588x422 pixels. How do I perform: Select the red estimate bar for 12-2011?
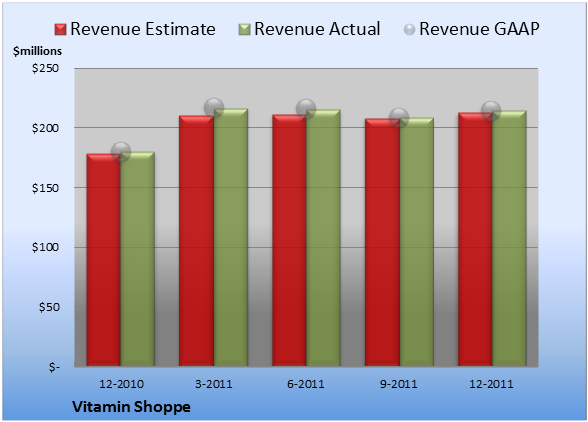click(475, 239)
